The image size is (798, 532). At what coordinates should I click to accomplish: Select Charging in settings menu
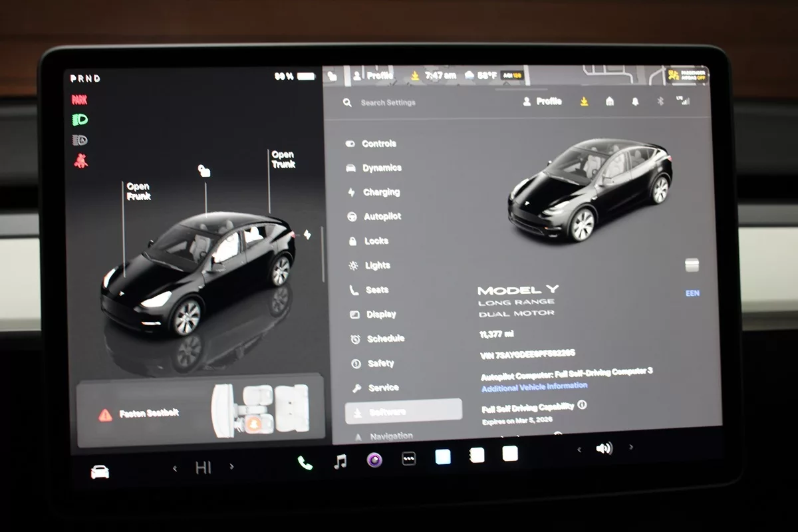[x=380, y=192]
